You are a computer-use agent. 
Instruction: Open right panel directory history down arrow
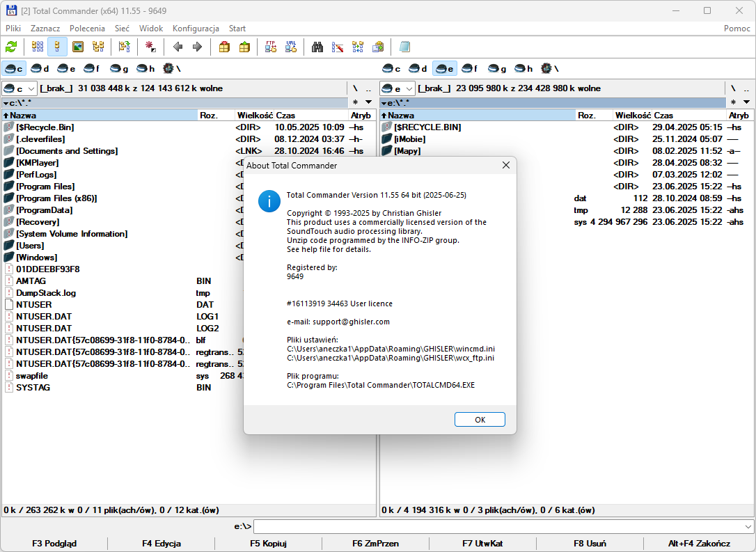tap(747, 102)
